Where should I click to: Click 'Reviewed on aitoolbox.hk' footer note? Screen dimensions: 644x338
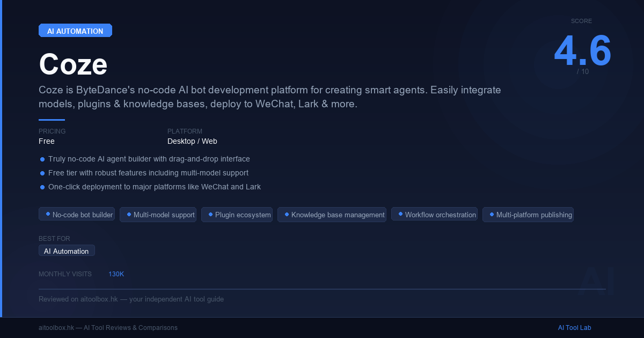tap(131, 299)
